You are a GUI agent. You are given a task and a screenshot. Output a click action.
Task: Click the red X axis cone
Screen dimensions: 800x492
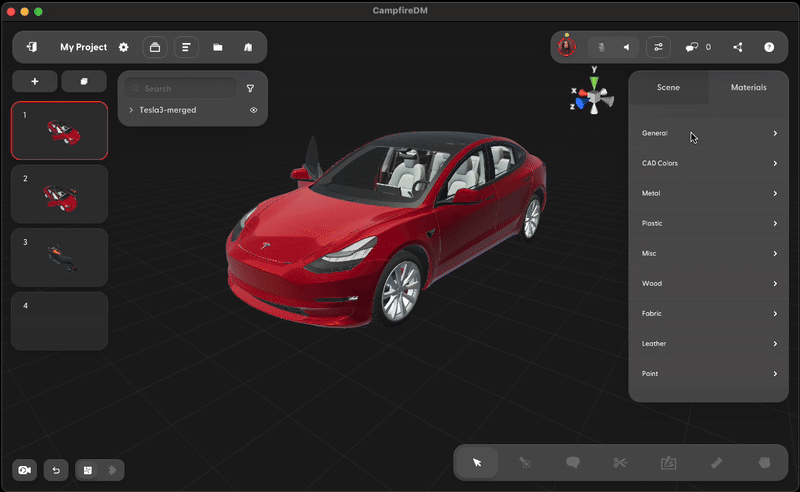click(x=583, y=93)
